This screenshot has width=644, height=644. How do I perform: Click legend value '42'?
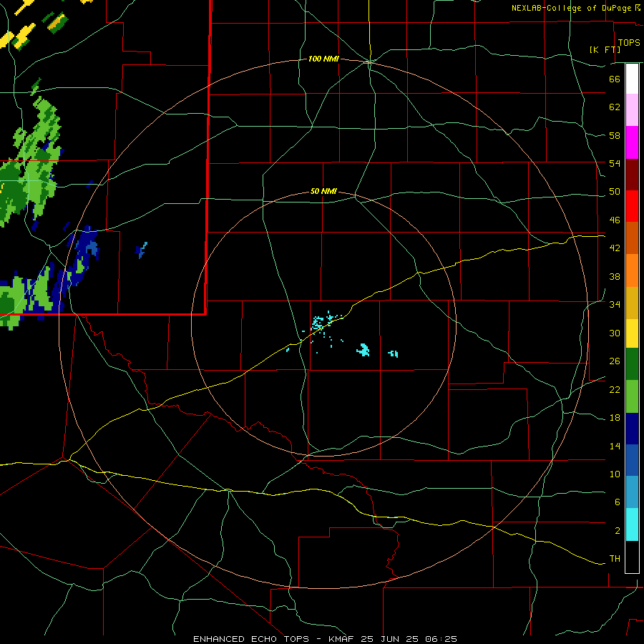click(x=615, y=248)
